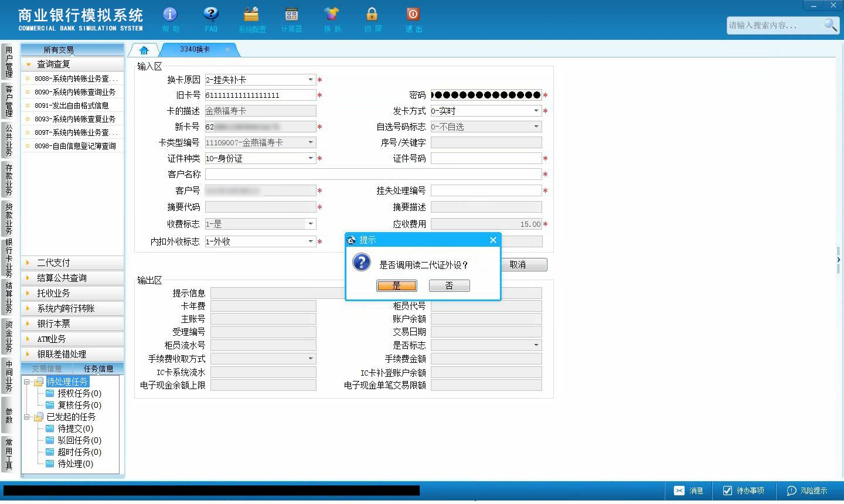Open the 结算业务 side tab
844x504 pixels.
(x=9, y=298)
